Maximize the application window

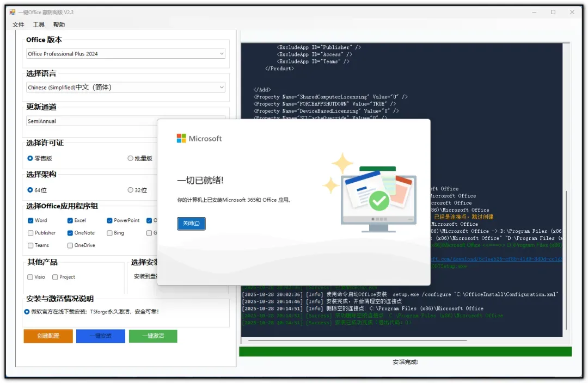tap(553, 12)
